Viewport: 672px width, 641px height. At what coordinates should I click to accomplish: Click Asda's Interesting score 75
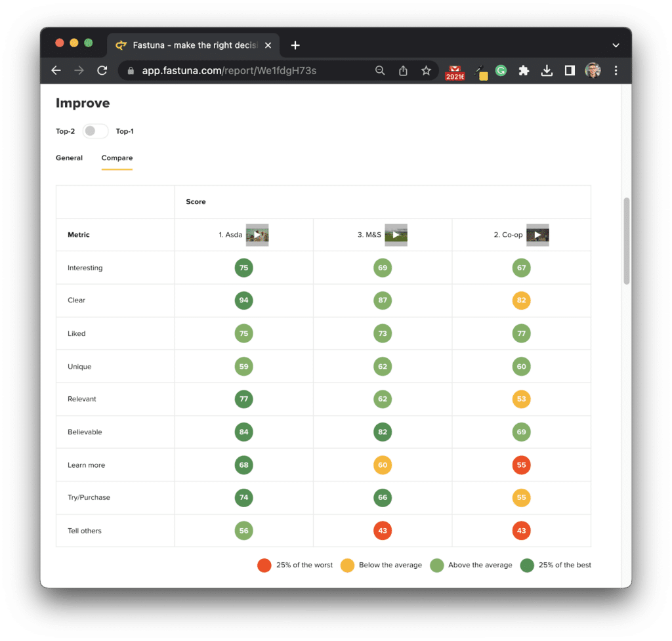tap(244, 268)
